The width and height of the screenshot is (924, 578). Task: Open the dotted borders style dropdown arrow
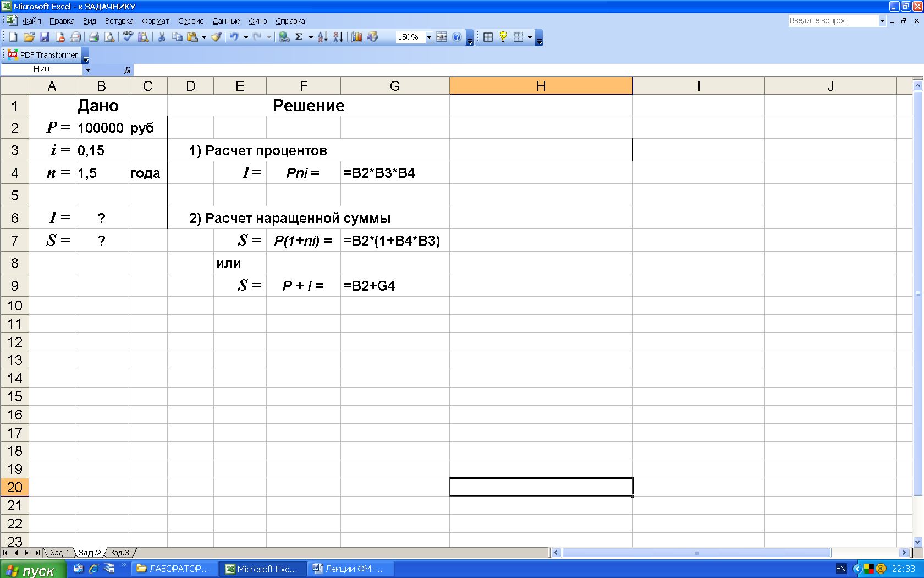point(530,37)
